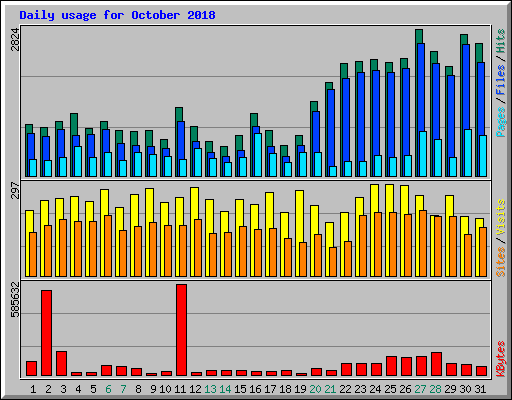
Task: Click the red "KBytes" legend label
Action: 501,359
